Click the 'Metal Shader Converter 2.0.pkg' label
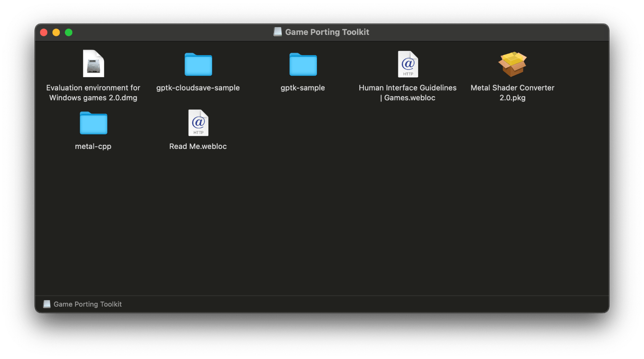Image resolution: width=644 pixels, height=359 pixels. 512,92
